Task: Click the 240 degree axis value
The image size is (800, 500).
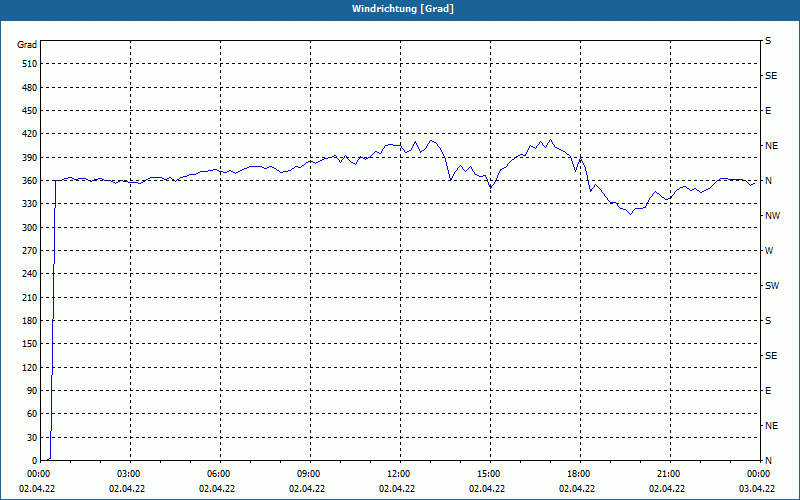Action: 30,274
